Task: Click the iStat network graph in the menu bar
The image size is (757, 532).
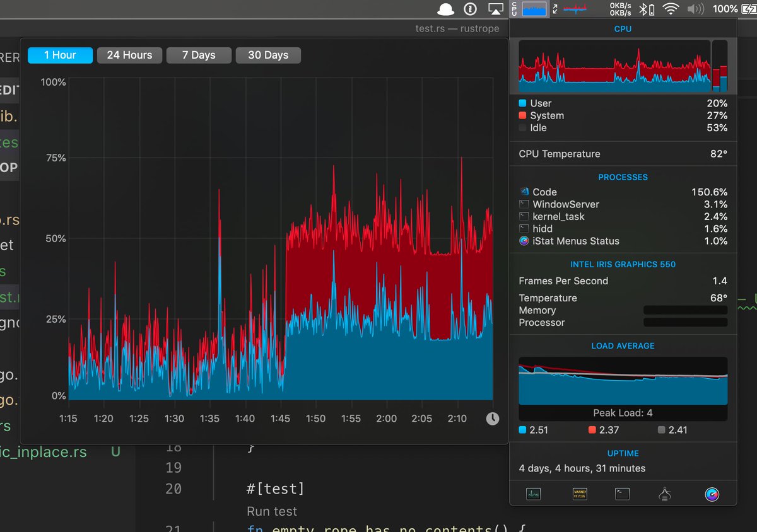Action: 575,9
